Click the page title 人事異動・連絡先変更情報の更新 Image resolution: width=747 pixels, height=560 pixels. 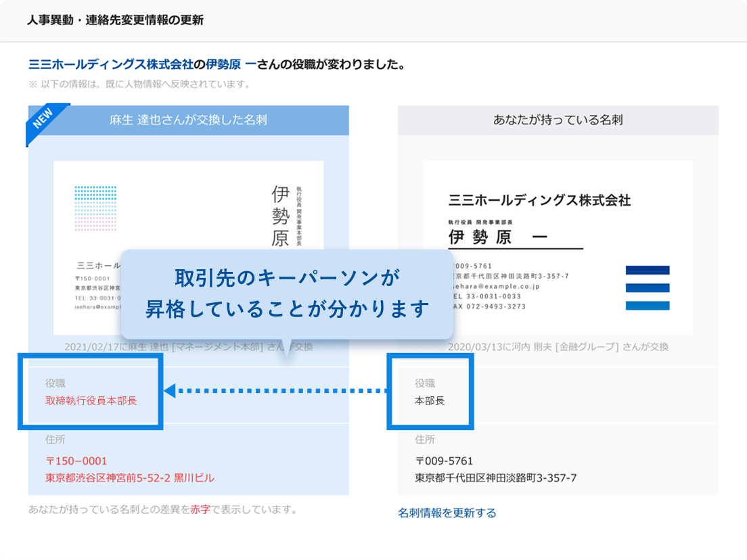click(x=115, y=20)
